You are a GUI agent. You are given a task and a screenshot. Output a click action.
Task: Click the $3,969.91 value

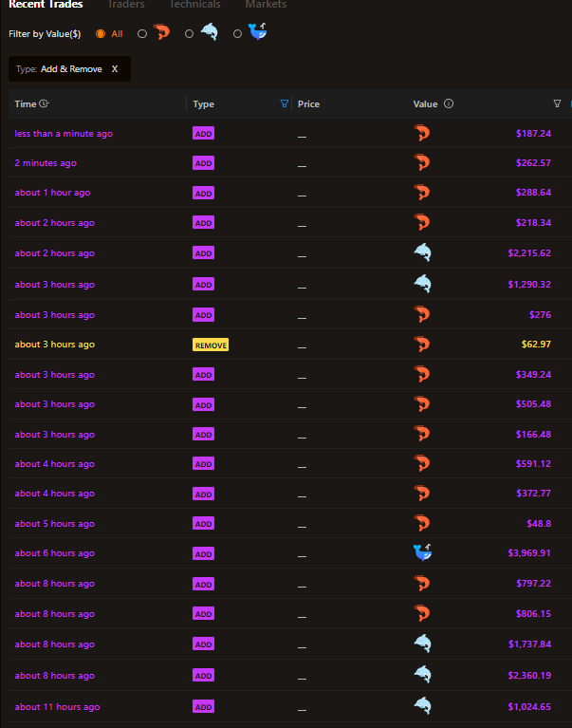pos(529,553)
